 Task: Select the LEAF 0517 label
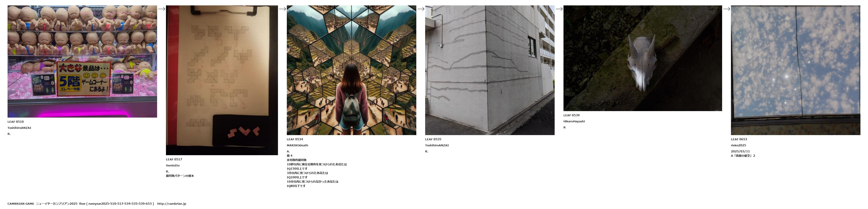click(174, 159)
